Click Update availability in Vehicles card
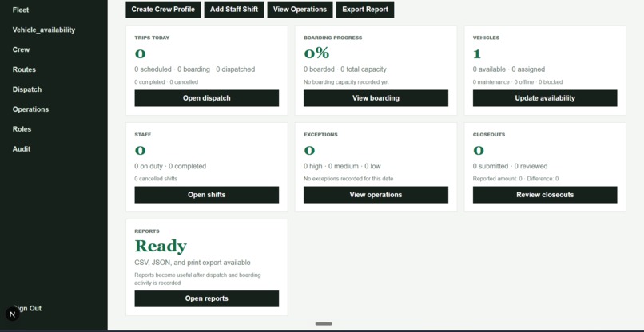Screen dimensions: 644x332 point(545,98)
